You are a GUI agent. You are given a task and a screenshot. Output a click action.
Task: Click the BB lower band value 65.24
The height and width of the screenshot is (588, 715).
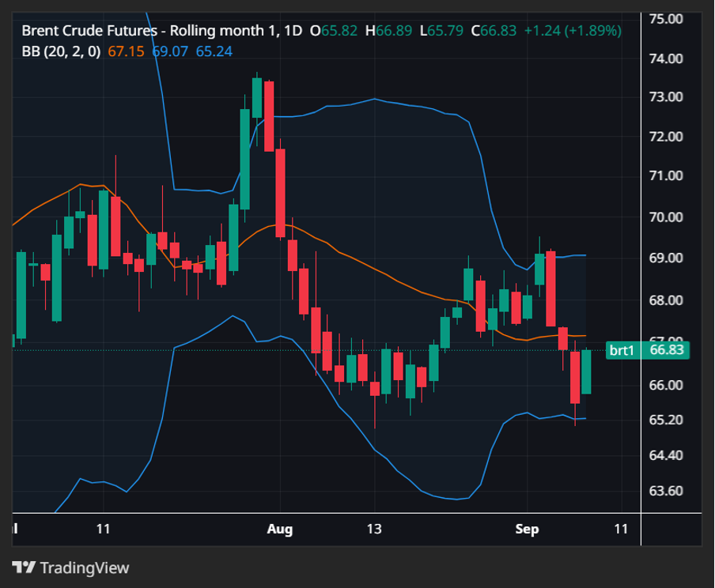pyautogui.click(x=214, y=51)
